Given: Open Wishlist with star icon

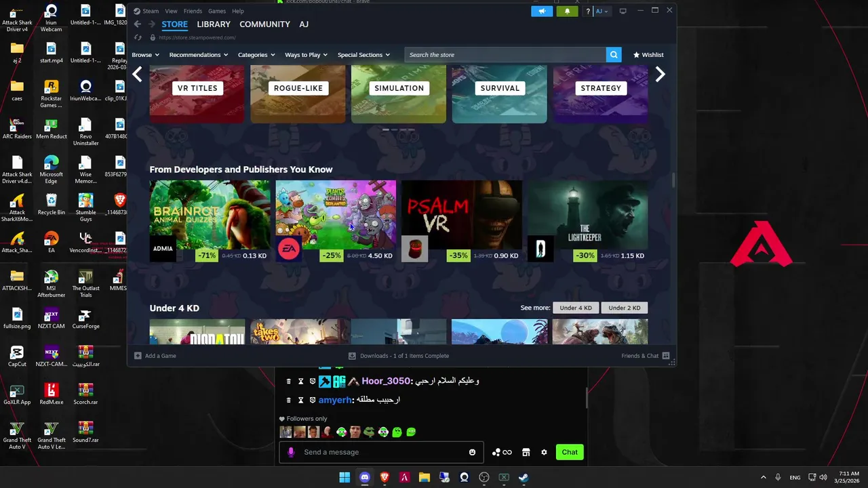Looking at the screenshot, I should click(648, 55).
